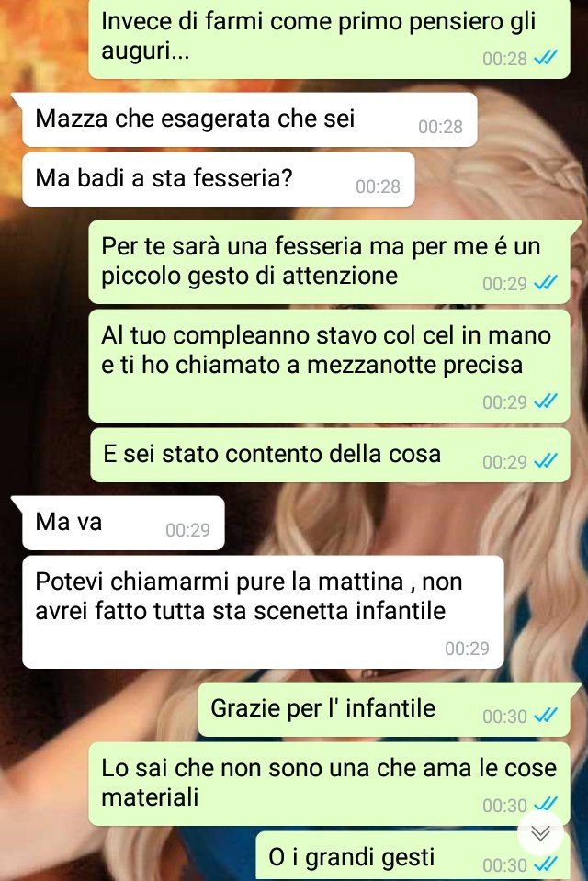Tap read checkmarks on 'piccolo gesto di attenzione' message
Image resolution: width=588 pixels, height=881 pixels.
click(x=545, y=283)
